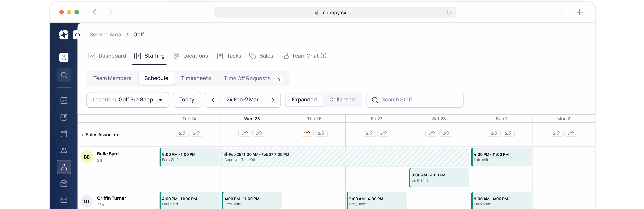Screen dimensions: 644x209
Task: Click the Wed 25 column header
Action: [x=252, y=119]
